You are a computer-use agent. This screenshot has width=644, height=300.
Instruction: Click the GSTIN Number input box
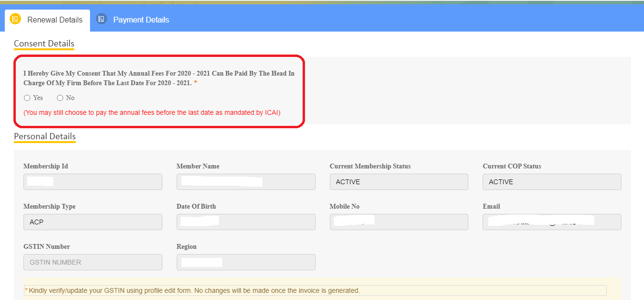[92, 262]
